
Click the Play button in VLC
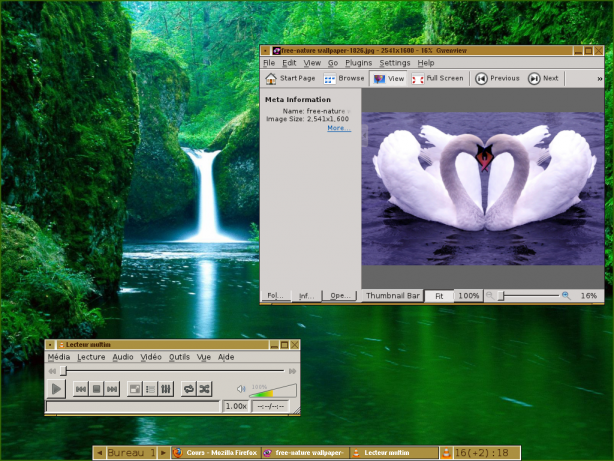(x=56, y=389)
